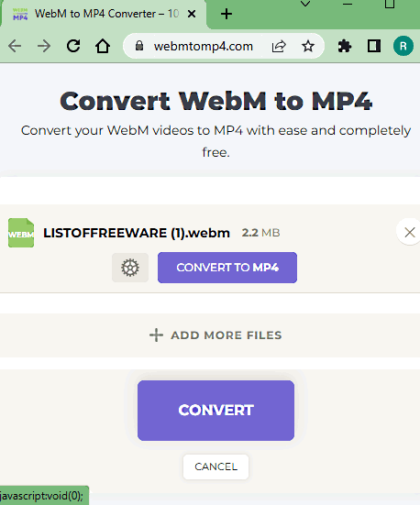This screenshot has width=420, height=505.
Task: Click ADD MORE FILES
Action: point(216,335)
